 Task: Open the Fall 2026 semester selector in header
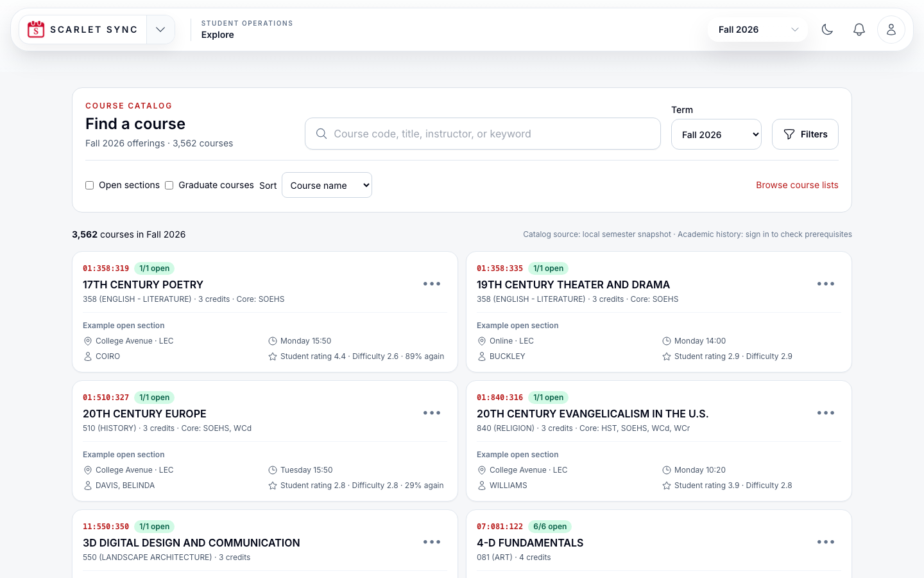(x=757, y=30)
